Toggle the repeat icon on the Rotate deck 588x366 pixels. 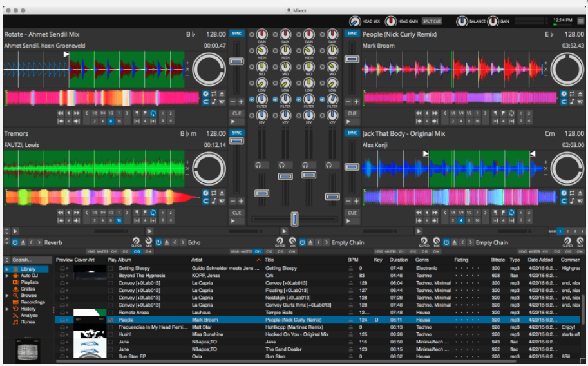coord(214,93)
